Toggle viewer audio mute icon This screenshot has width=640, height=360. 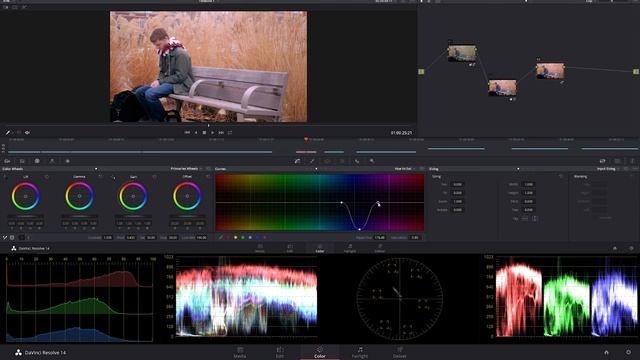27,133
